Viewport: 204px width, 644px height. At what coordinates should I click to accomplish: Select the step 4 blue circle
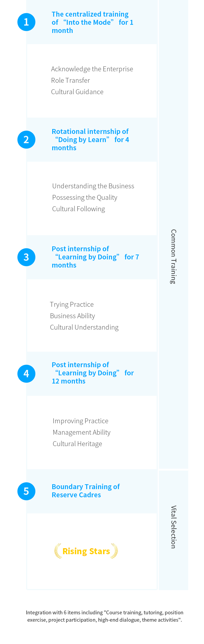tap(26, 374)
